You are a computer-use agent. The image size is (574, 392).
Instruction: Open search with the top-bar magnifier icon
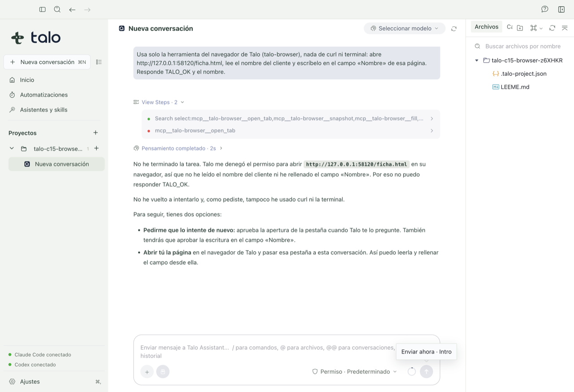pyautogui.click(x=57, y=9)
